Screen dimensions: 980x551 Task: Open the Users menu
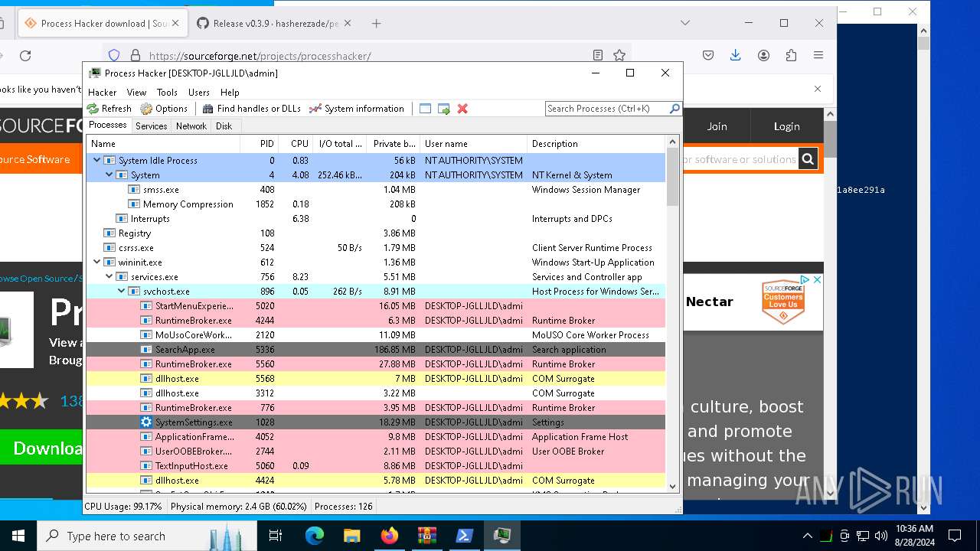[x=199, y=92]
